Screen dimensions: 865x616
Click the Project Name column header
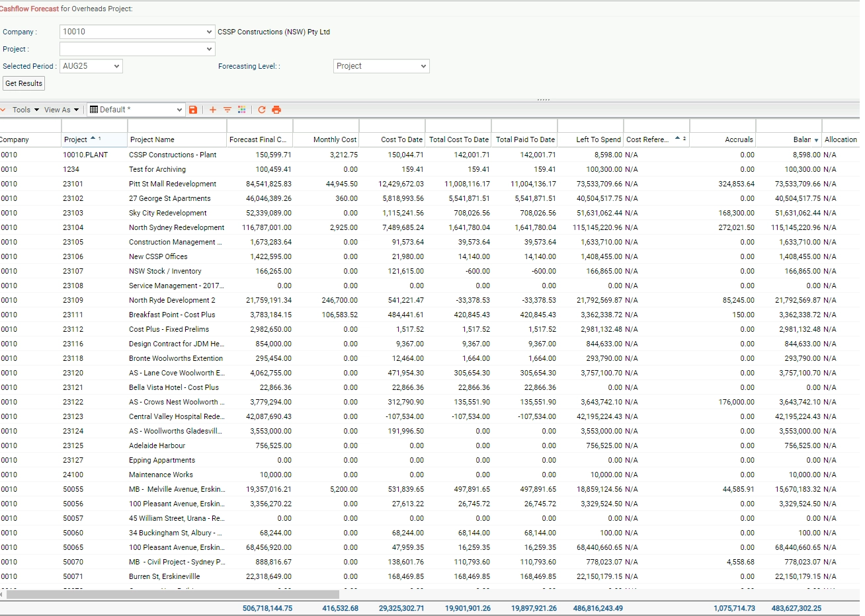(x=177, y=139)
